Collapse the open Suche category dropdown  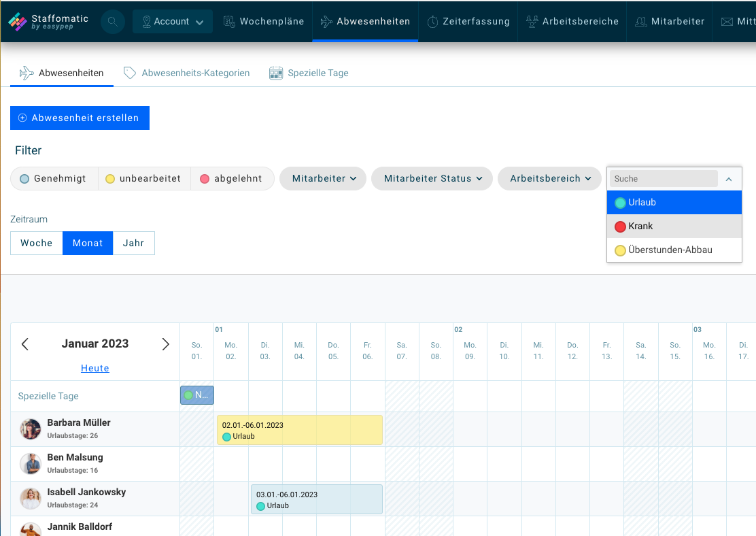729,178
